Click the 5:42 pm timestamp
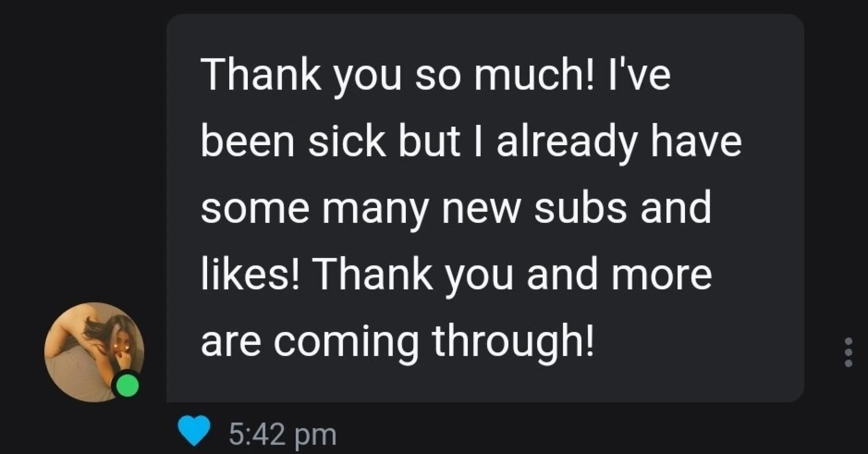 click(x=283, y=433)
